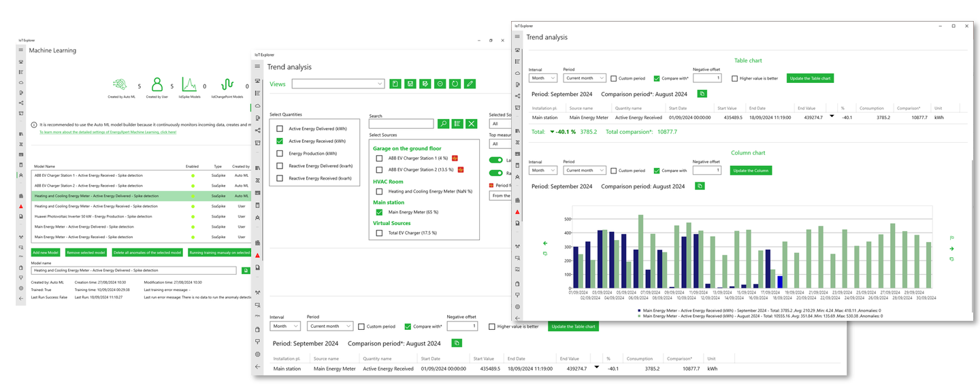Click the Created by Auto ML icon

coord(120,84)
